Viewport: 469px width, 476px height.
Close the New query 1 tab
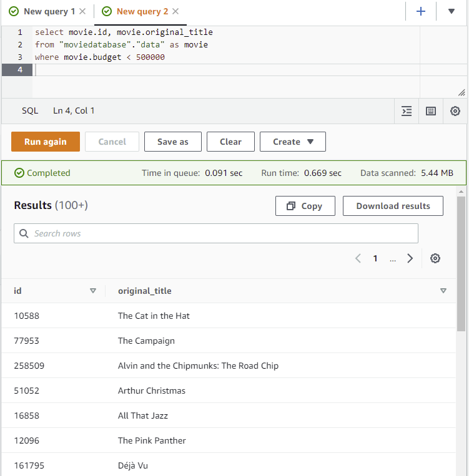82,11
